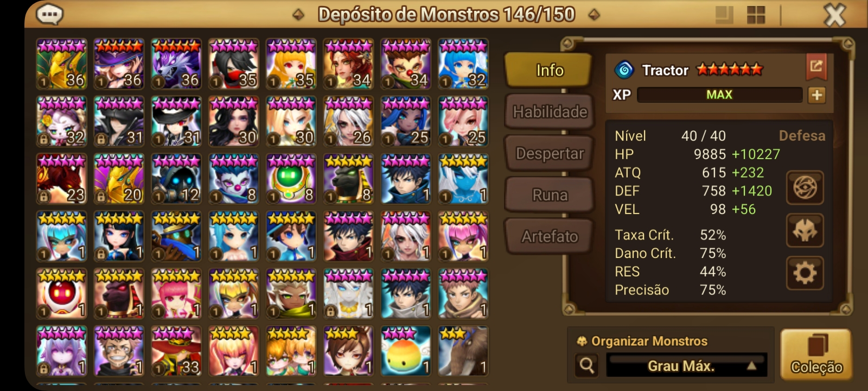This screenshot has height=391, width=868.
Task: Switch to the list layout view icon
Action: point(724,15)
